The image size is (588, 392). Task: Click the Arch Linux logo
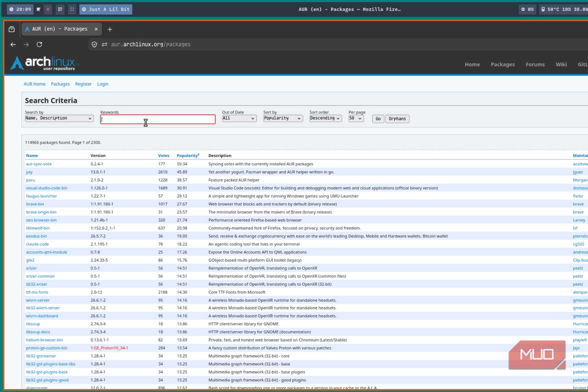[44, 63]
